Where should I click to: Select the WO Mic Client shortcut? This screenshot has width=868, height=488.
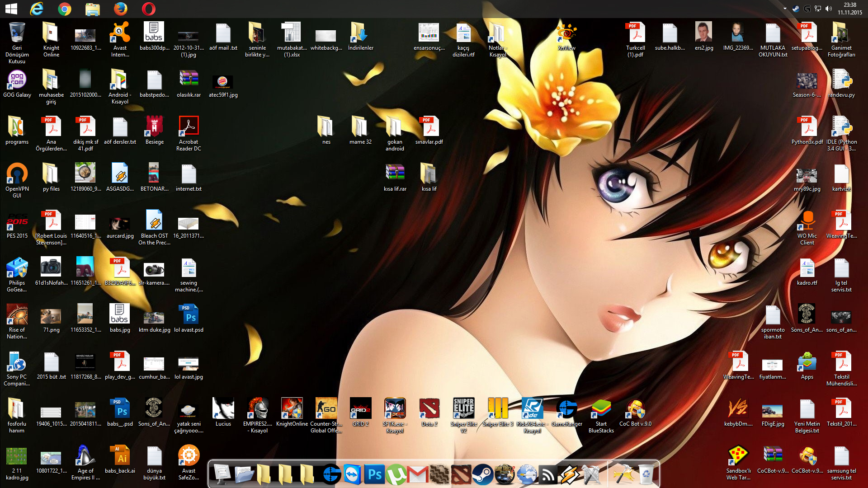click(807, 228)
